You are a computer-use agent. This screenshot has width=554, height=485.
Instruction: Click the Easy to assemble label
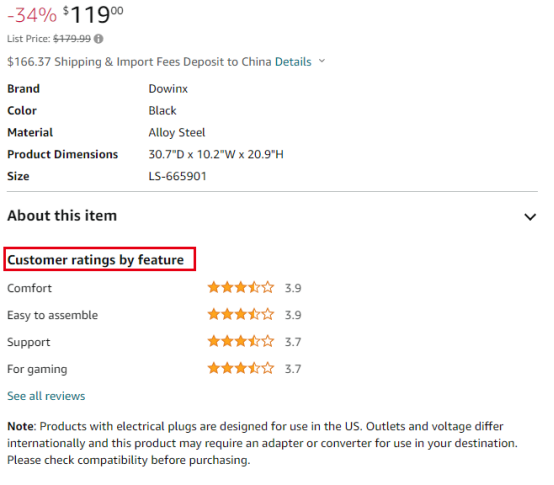point(52,315)
